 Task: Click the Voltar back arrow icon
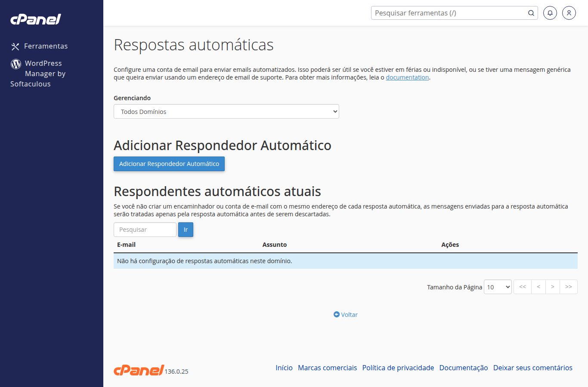[337, 314]
